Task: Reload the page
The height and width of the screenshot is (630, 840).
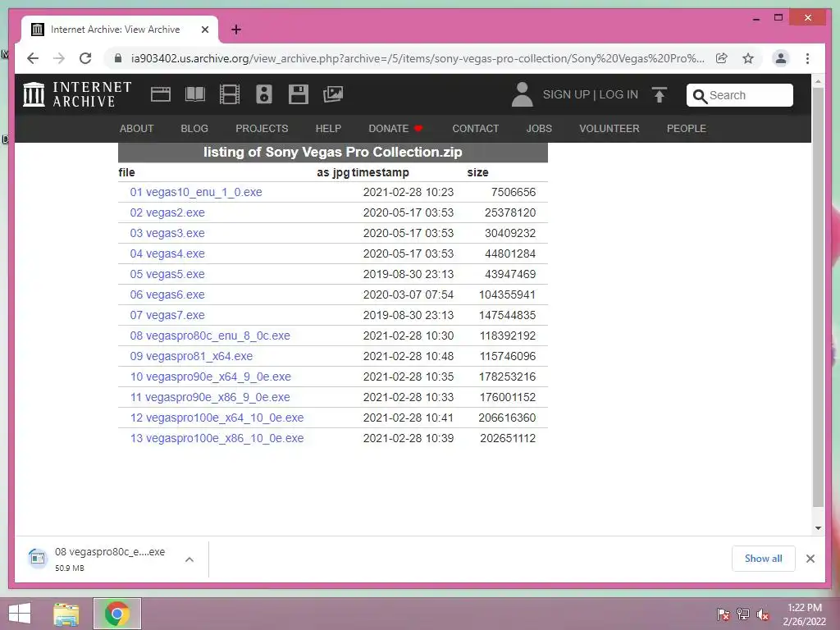Action: pos(85,58)
